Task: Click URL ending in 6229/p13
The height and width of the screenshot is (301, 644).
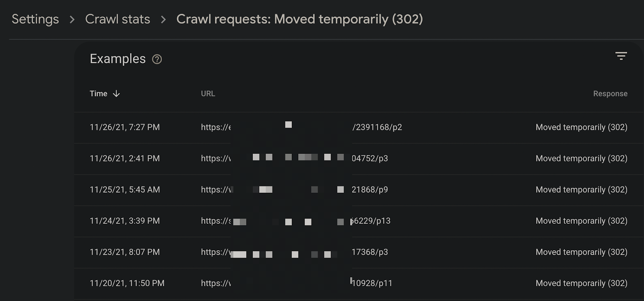Action: tap(296, 221)
